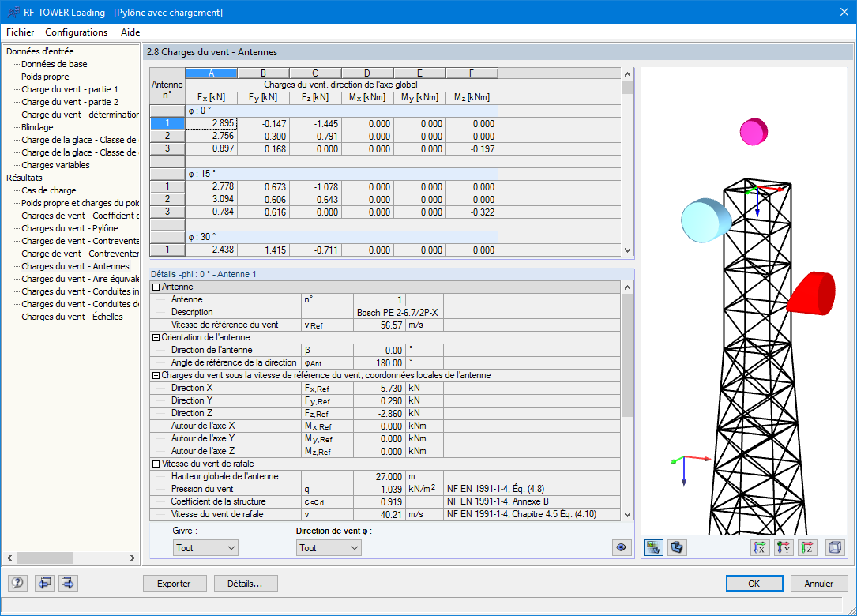Open Charges du vent - Échelles
This screenshot has height=616, width=857.
(72, 317)
